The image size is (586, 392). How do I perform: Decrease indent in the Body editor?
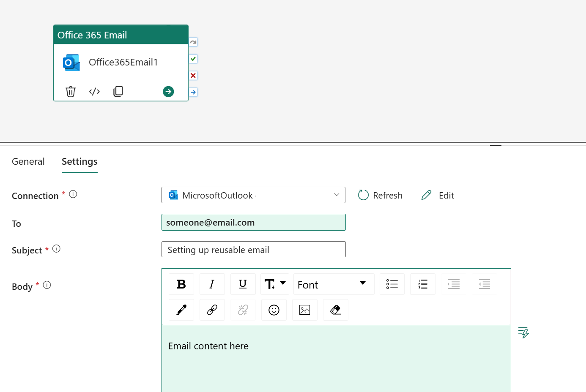[485, 284]
